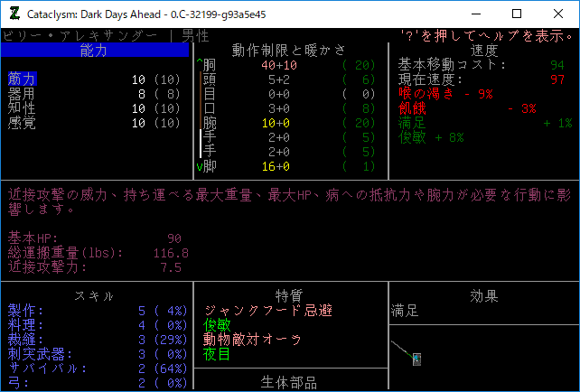
Task: Switch to the 能力 section header
Action: (94, 51)
